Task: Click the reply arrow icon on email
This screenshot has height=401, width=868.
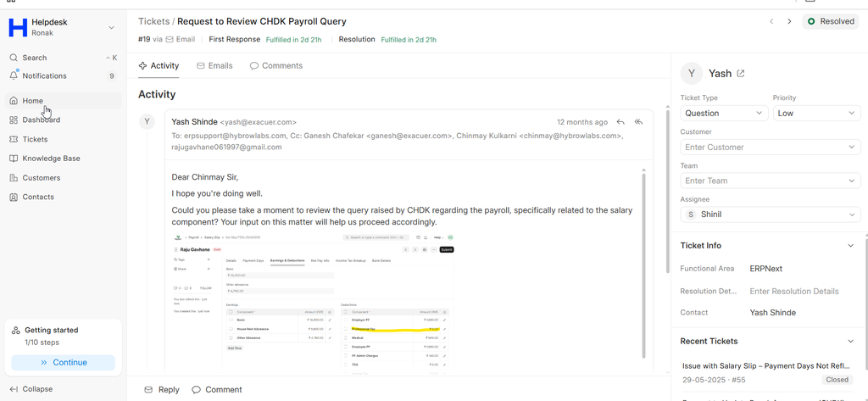Action: click(x=621, y=122)
